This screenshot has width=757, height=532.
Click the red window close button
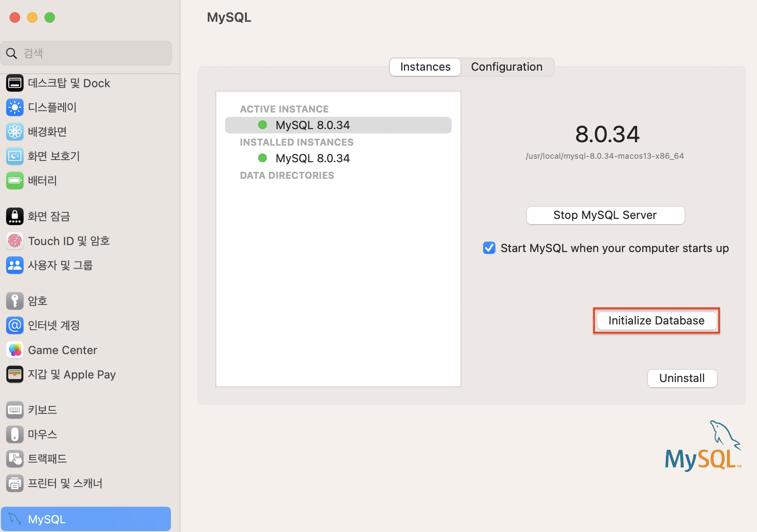click(x=15, y=17)
